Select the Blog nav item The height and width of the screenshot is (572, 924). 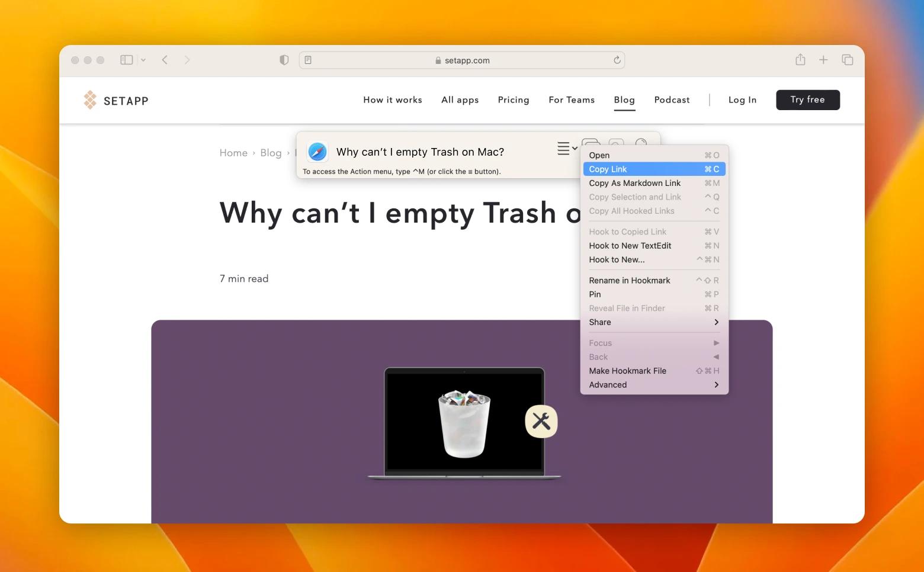pos(624,99)
